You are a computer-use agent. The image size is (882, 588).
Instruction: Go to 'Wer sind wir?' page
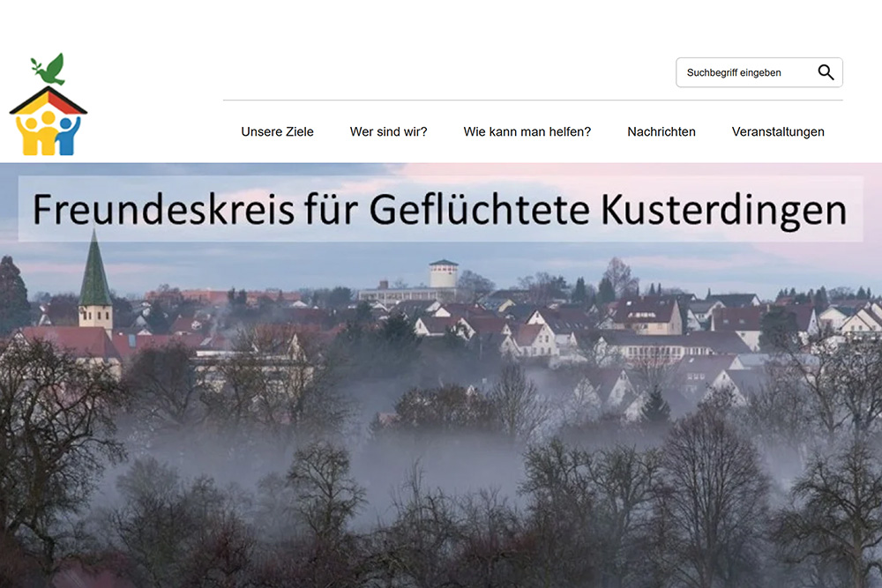388,131
